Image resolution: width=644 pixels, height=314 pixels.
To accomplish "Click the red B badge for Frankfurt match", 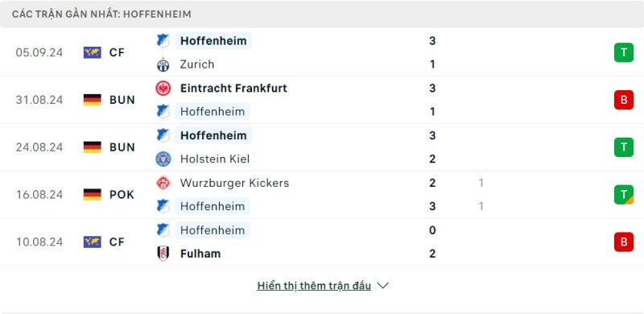I will [624, 100].
